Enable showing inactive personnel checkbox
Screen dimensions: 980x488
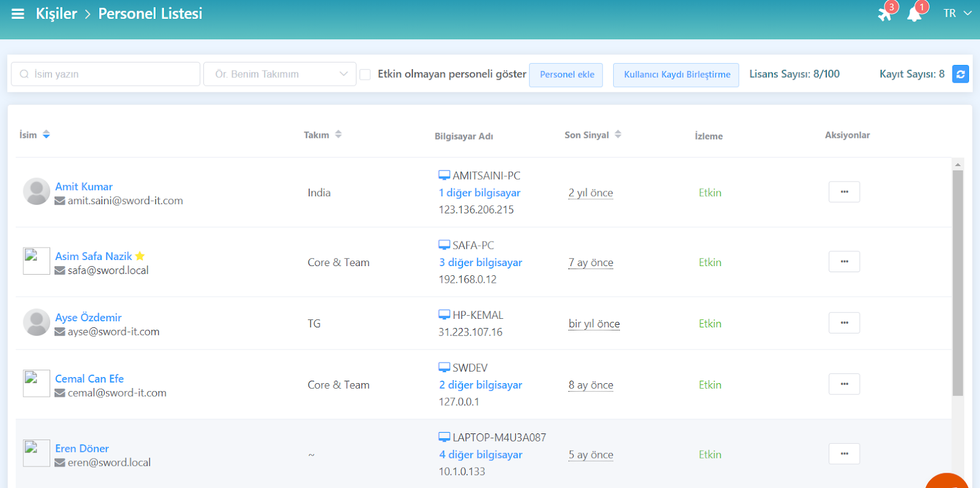coord(365,75)
